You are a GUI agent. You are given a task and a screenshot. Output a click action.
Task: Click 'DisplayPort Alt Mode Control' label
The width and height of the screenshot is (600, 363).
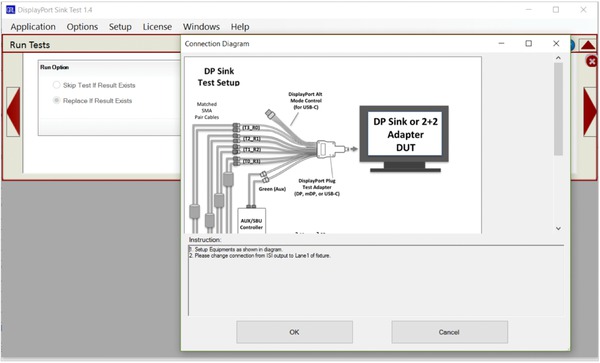305,101
